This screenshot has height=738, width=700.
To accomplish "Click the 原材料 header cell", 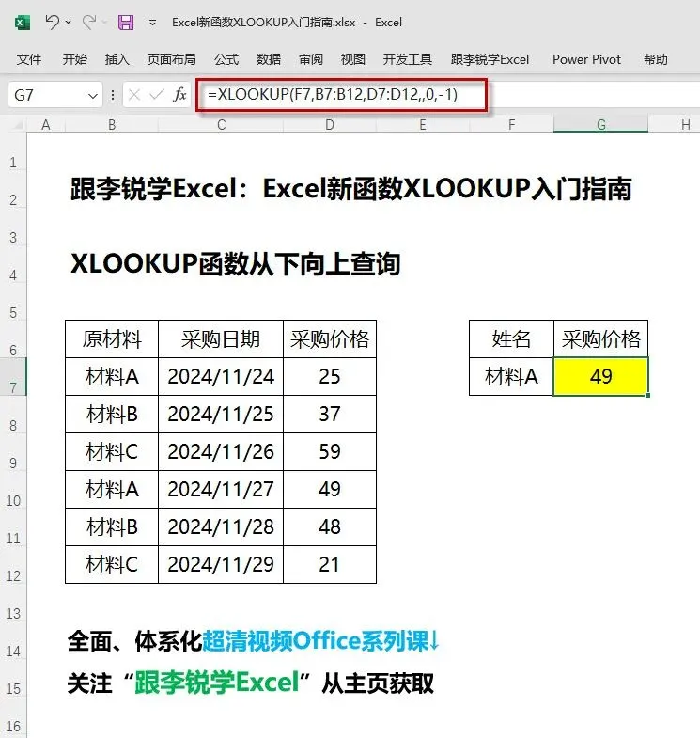I will point(112,338).
